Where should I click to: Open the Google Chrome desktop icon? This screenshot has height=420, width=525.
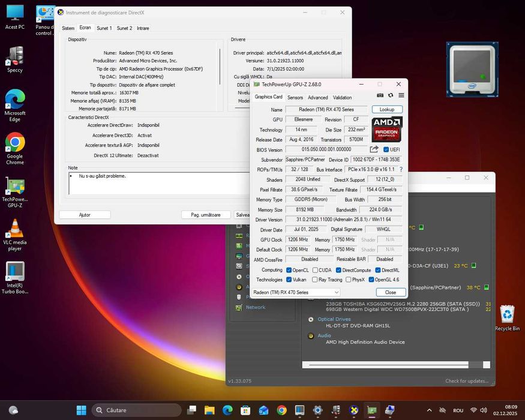click(x=15, y=149)
